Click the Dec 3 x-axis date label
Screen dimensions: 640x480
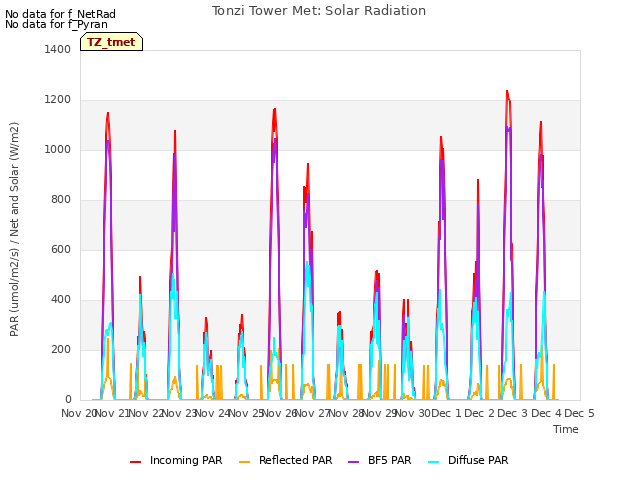[x=513, y=413]
